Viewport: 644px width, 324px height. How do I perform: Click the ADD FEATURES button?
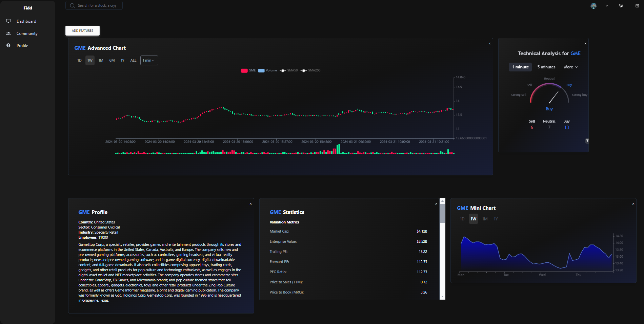point(82,30)
